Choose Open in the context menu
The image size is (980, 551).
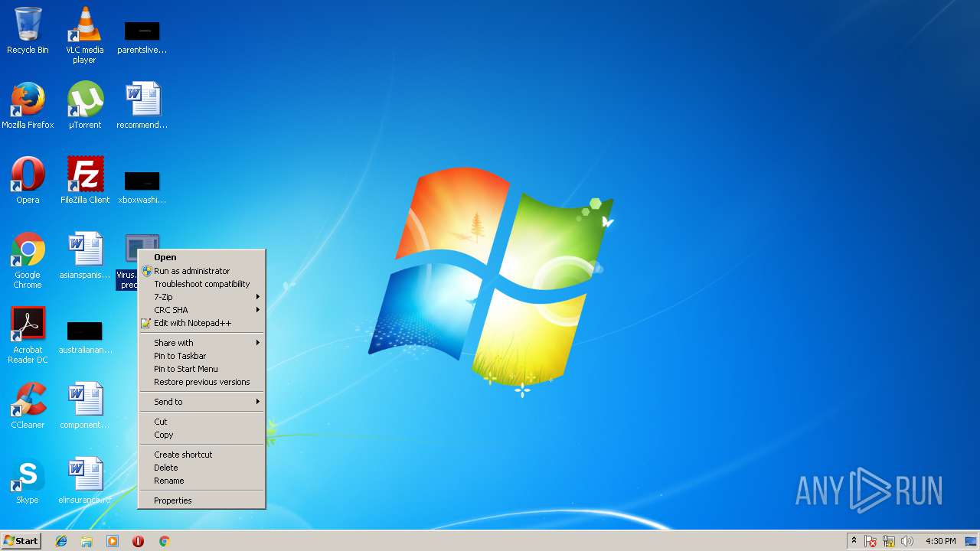[202, 258]
